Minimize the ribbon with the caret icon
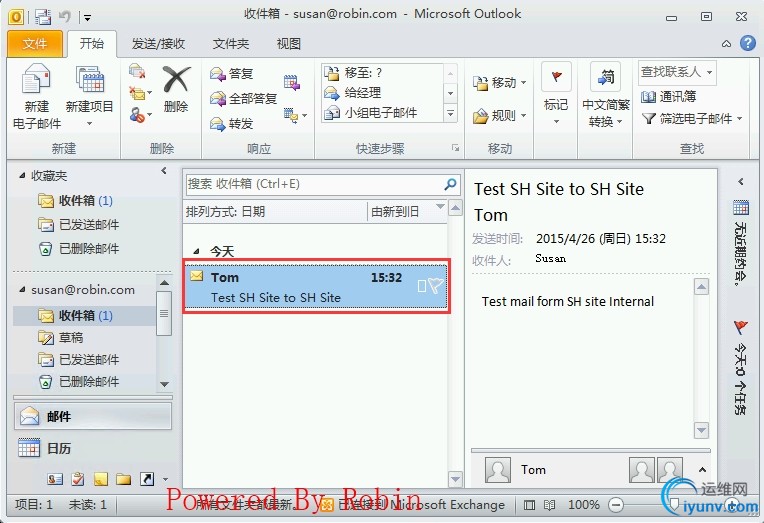 726,44
